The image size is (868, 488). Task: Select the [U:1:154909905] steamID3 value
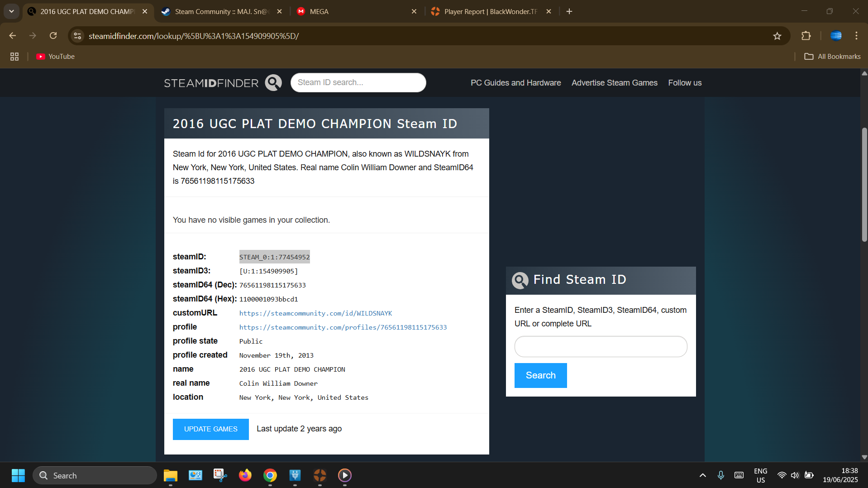[268, 271]
